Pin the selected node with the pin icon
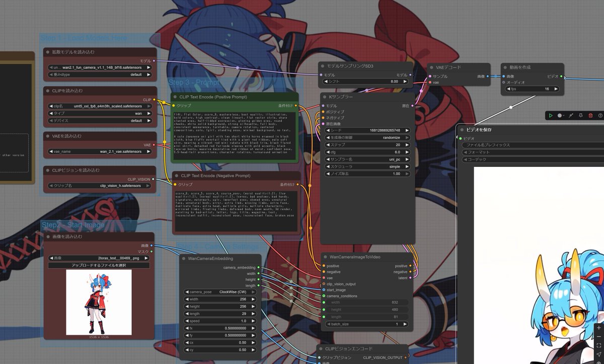The height and width of the screenshot is (364, 604). coord(581,115)
